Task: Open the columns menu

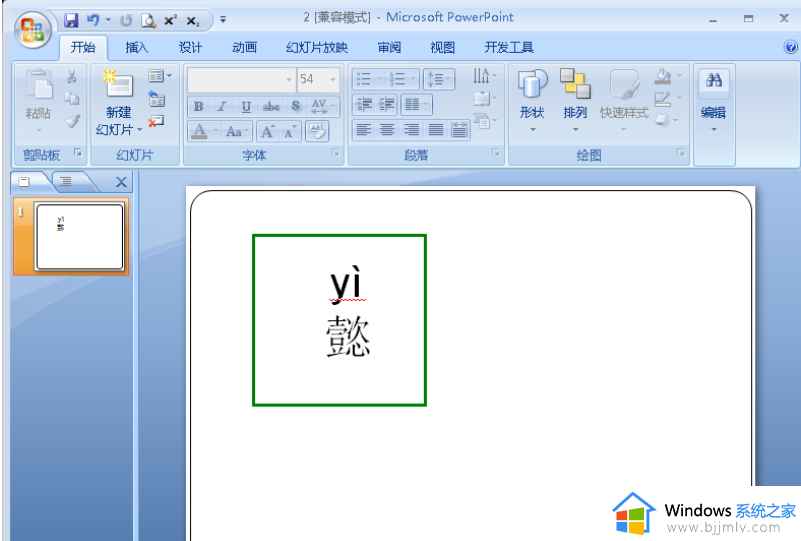Action: [416, 105]
